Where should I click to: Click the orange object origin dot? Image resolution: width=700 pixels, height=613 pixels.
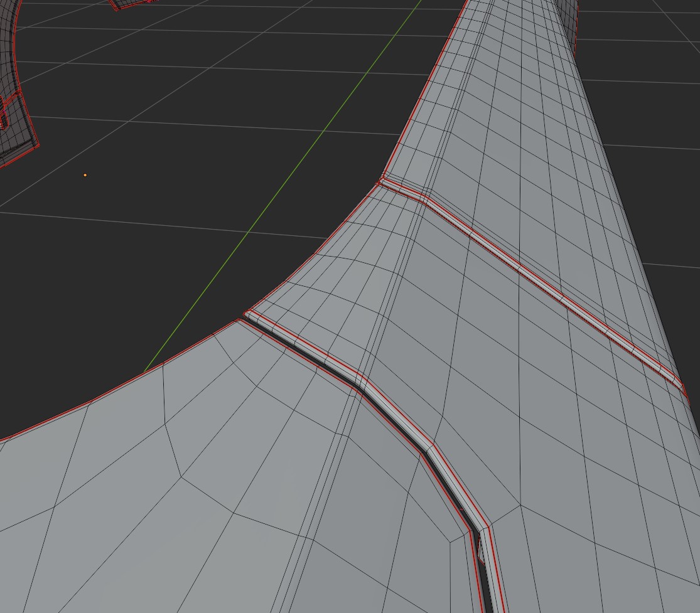(x=85, y=175)
